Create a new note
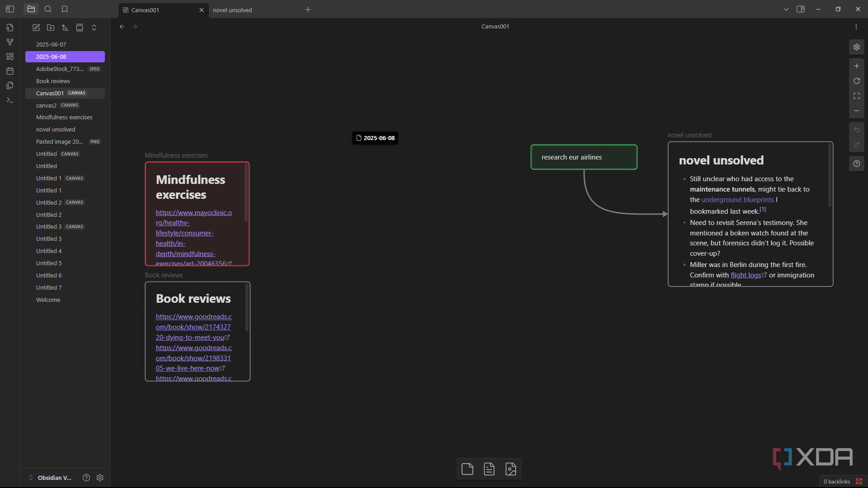Screen dimensions: 868x488 tap(36, 28)
